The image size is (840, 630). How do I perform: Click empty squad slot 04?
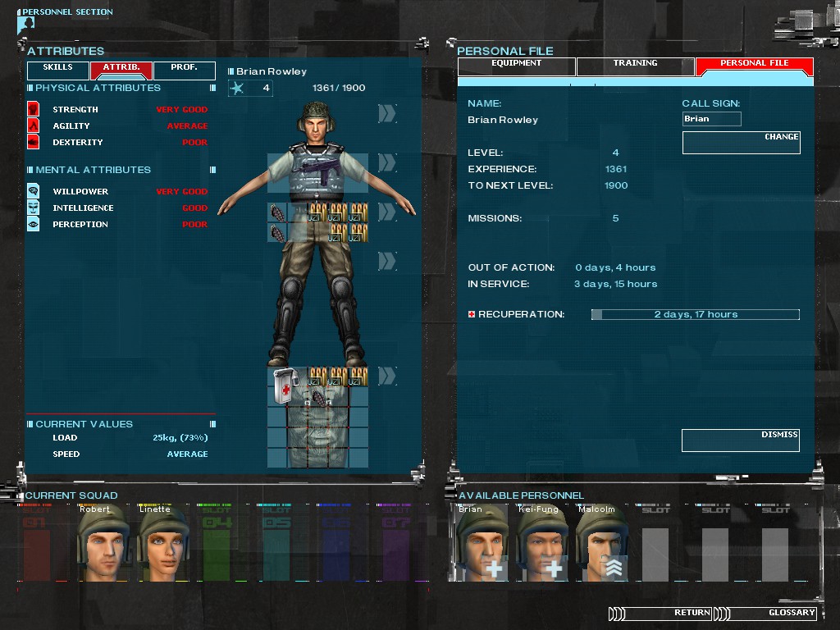pyautogui.click(x=221, y=543)
